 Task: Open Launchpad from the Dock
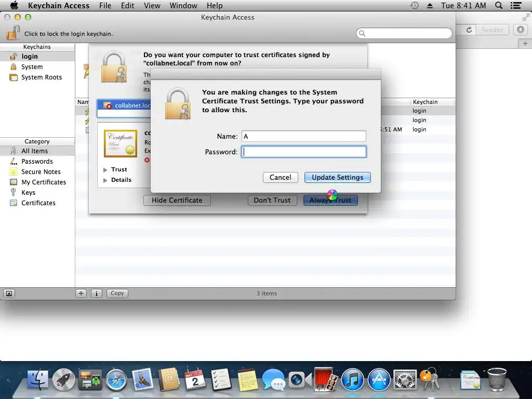tap(64, 379)
